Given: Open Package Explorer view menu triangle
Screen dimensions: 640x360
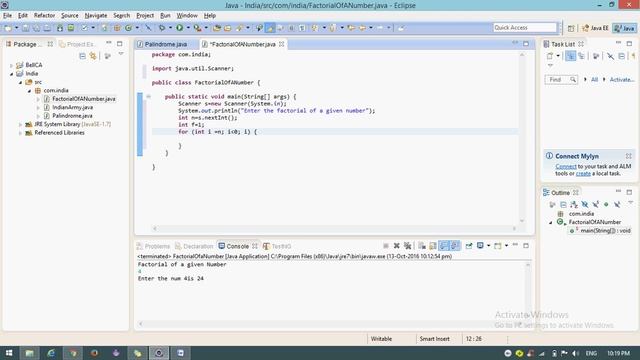Looking at the screenshot, I should pyautogui.click(x=121, y=54).
